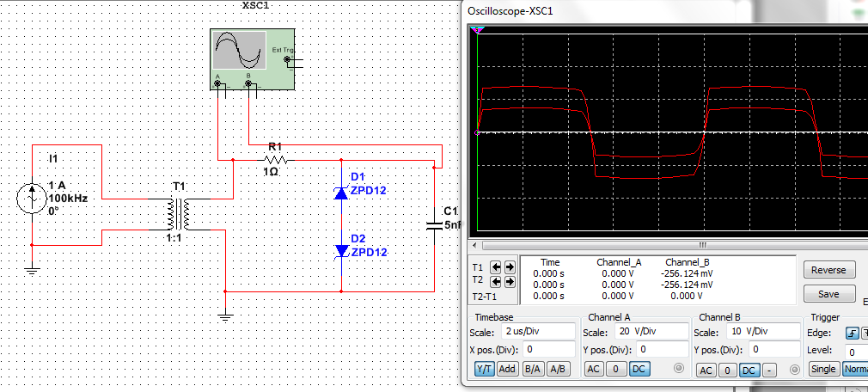This screenshot has width=868, height=392.
Task: Click oscilloscope channel B terminal
Action: point(248,84)
